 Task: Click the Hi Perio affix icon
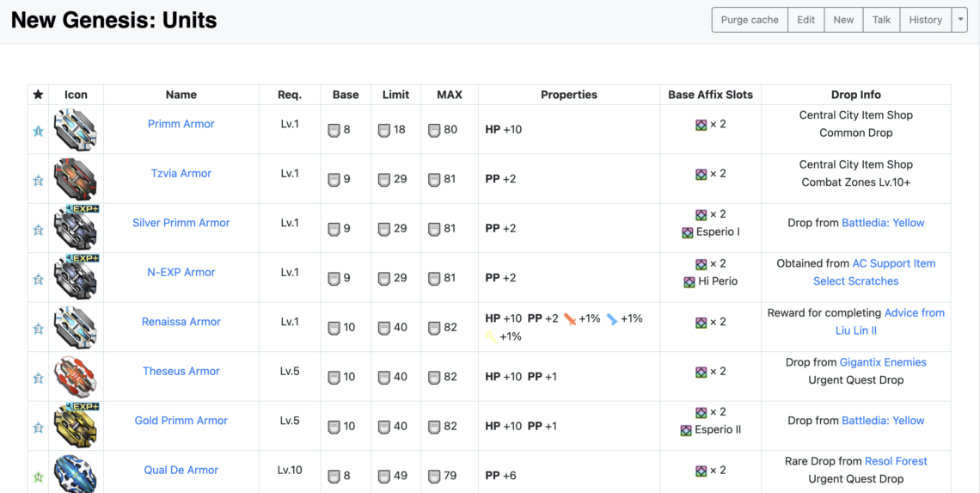[x=689, y=281]
